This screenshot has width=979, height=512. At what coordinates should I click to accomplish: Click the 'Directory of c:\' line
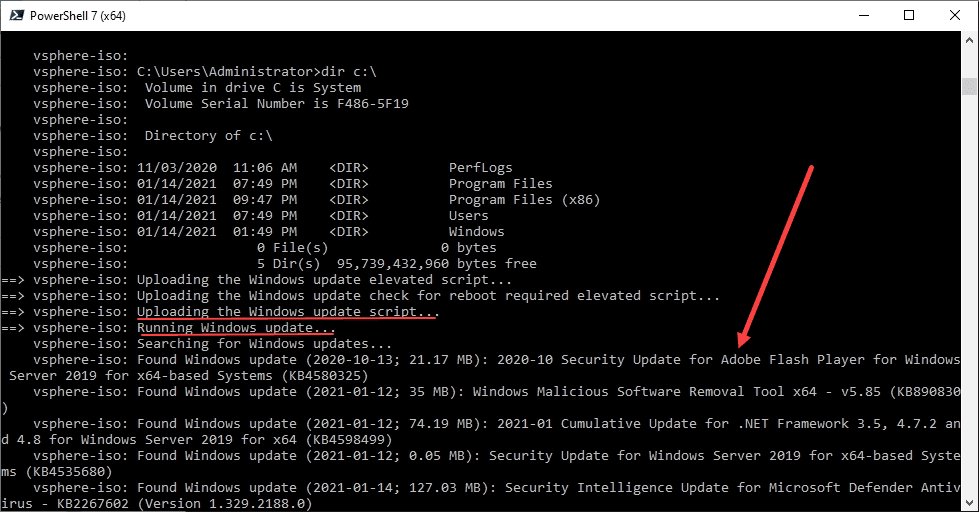pyautogui.click(x=209, y=135)
